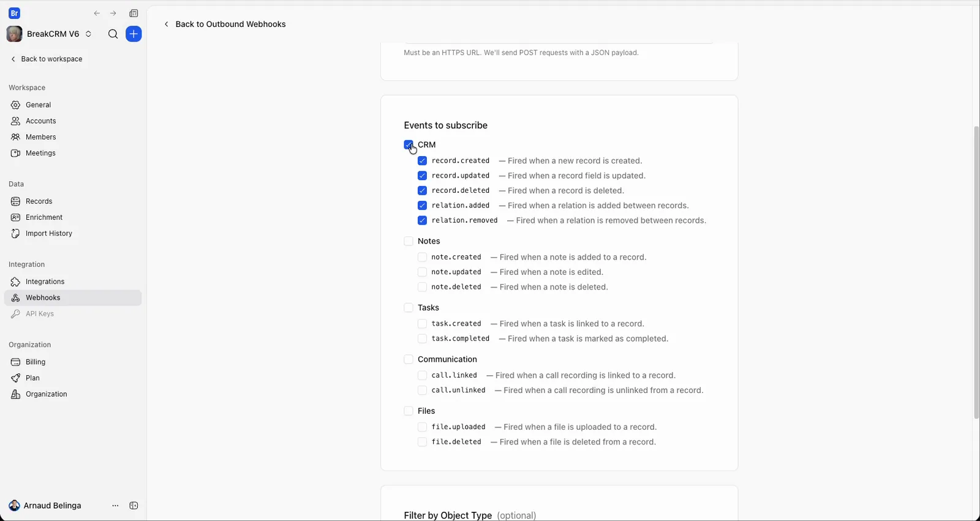Check the Files group checkbox
Screen dimensions: 980x521
click(x=409, y=411)
